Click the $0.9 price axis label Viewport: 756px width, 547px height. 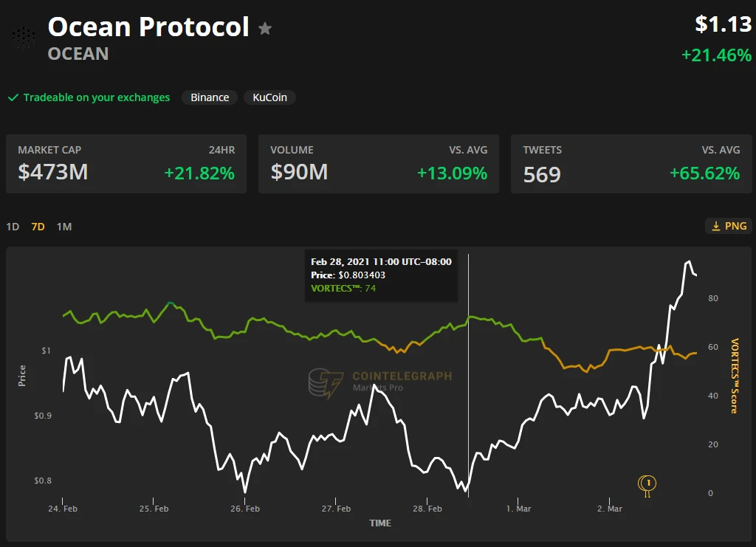click(x=42, y=416)
